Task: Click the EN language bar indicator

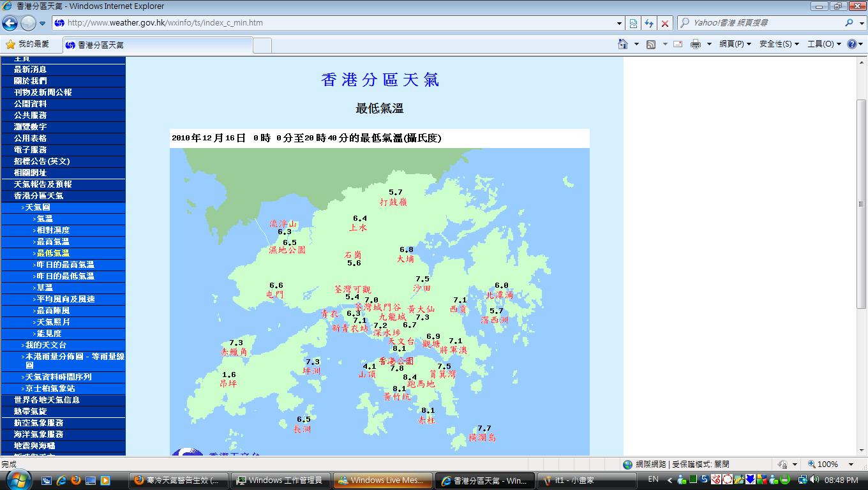Action: (653, 479)
